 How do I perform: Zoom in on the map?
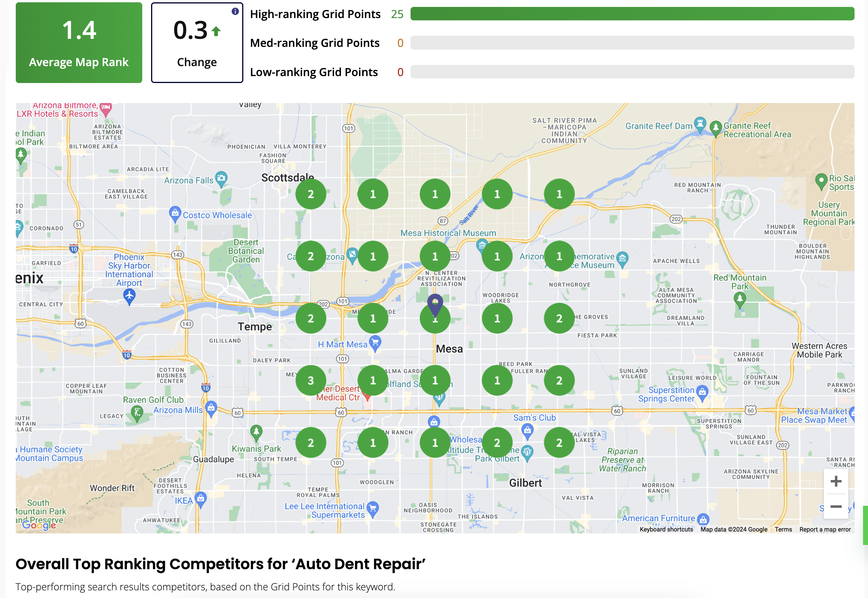coord(836,482)
